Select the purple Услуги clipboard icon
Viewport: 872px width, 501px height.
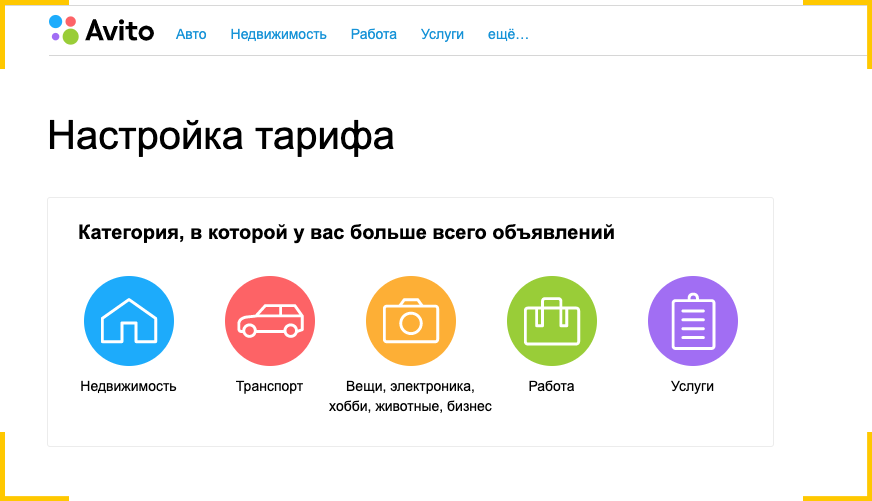(x=693, y=321)
